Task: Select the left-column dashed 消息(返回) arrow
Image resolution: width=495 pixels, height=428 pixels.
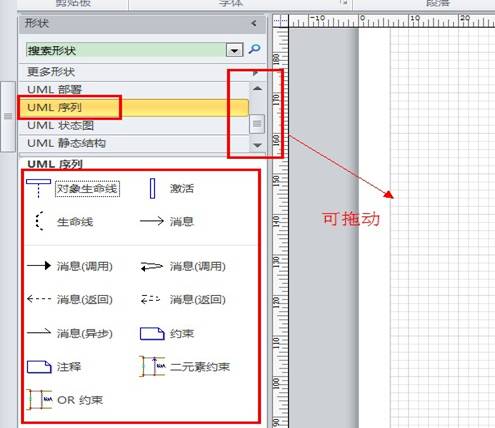Action: (x=39, y=299)
